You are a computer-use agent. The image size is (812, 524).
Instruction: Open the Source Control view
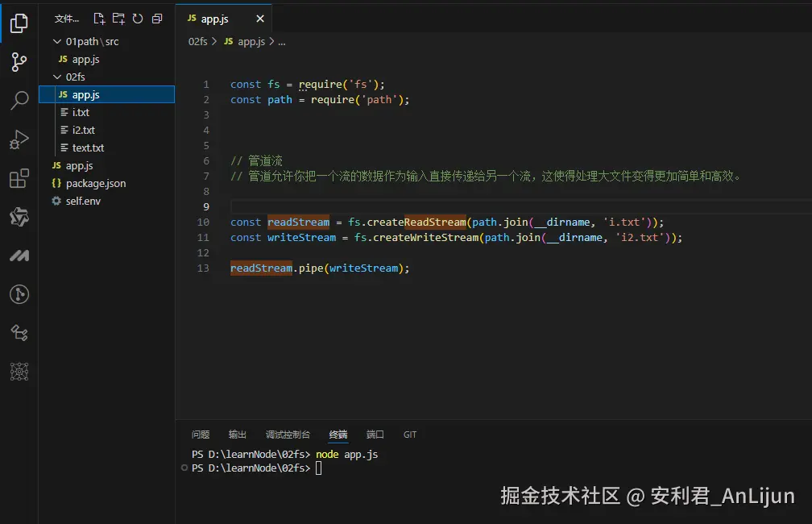[19, 62]
